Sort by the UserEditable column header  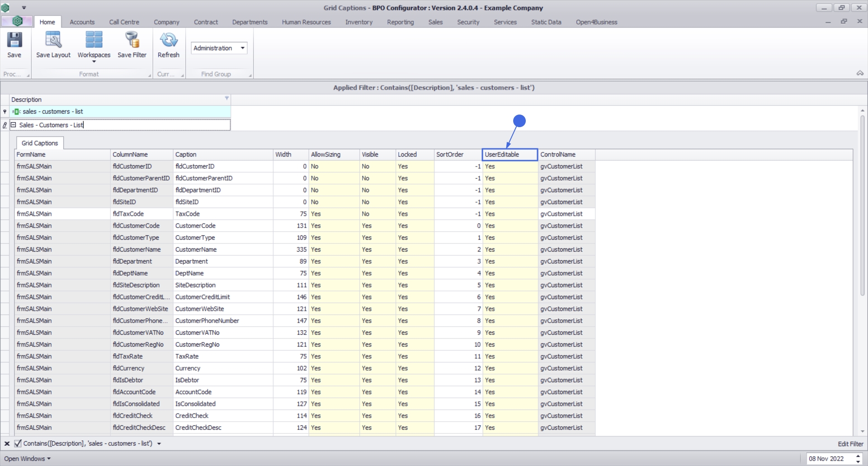[509, 155]
